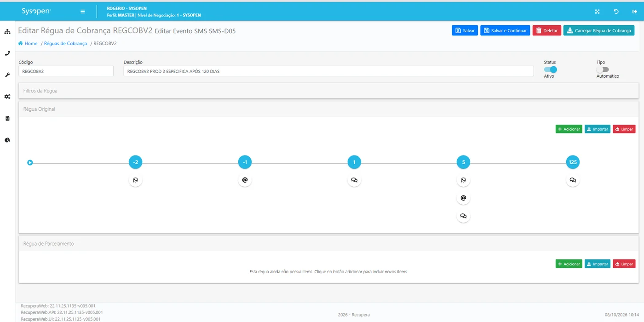This screenshot has width=644, height=322.
Task: Open the organization chart sidebar icon
Action: click(7, 32)
